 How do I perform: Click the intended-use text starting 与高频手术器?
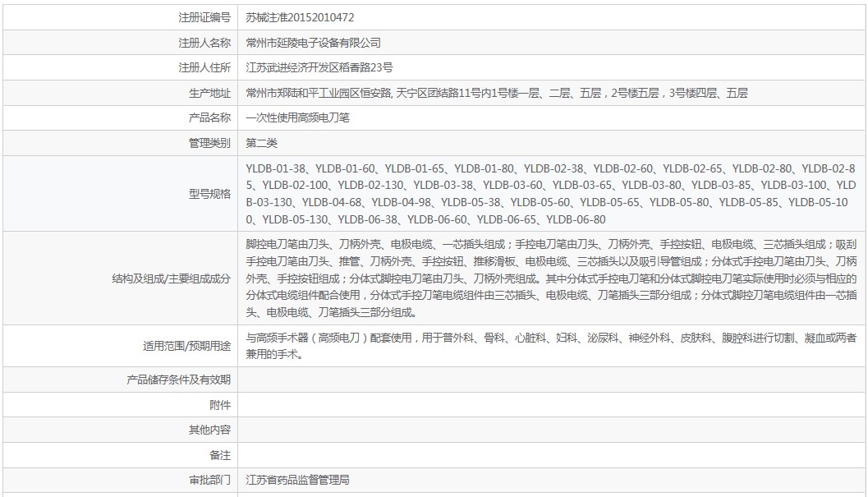[x=551, y=346]
